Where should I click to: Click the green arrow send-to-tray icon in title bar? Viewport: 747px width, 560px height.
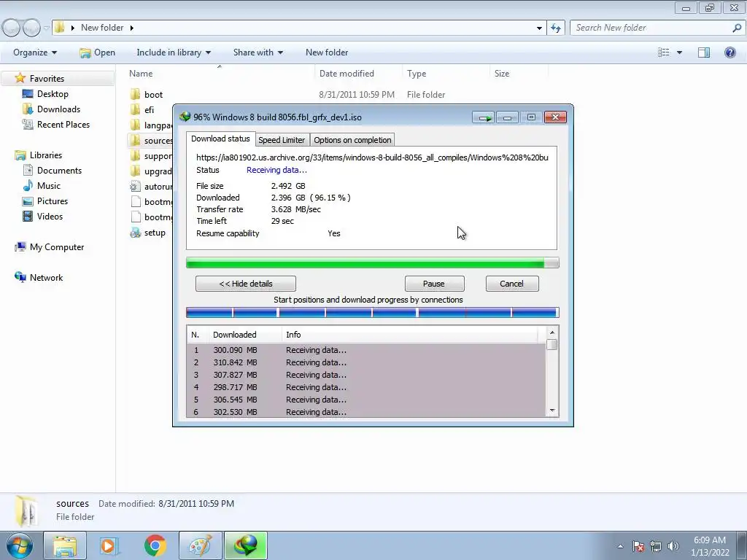tap(484, 117)
